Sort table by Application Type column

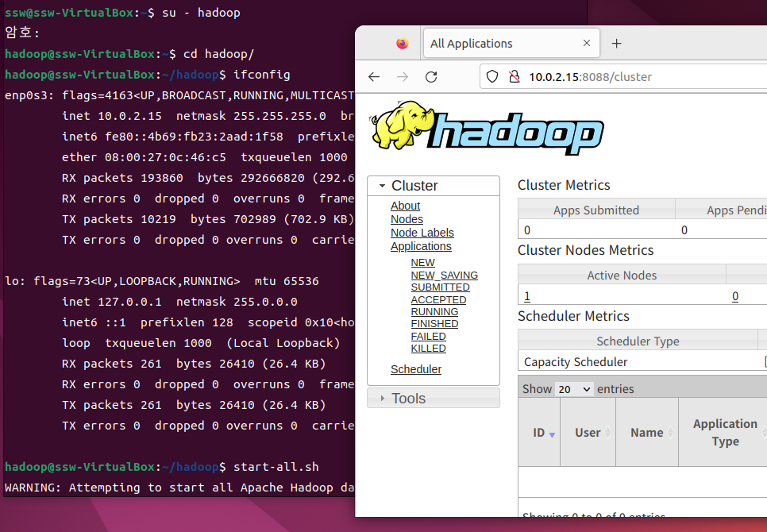725,432
